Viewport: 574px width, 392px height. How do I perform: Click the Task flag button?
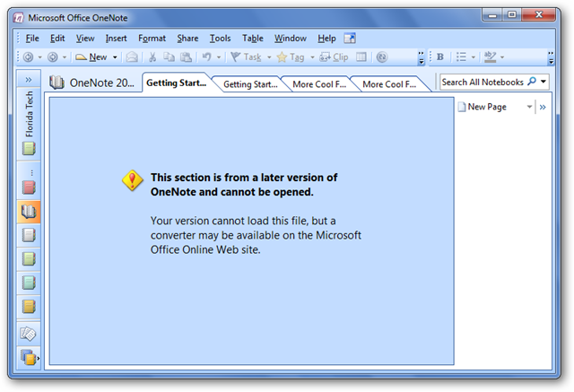(246, 57)
